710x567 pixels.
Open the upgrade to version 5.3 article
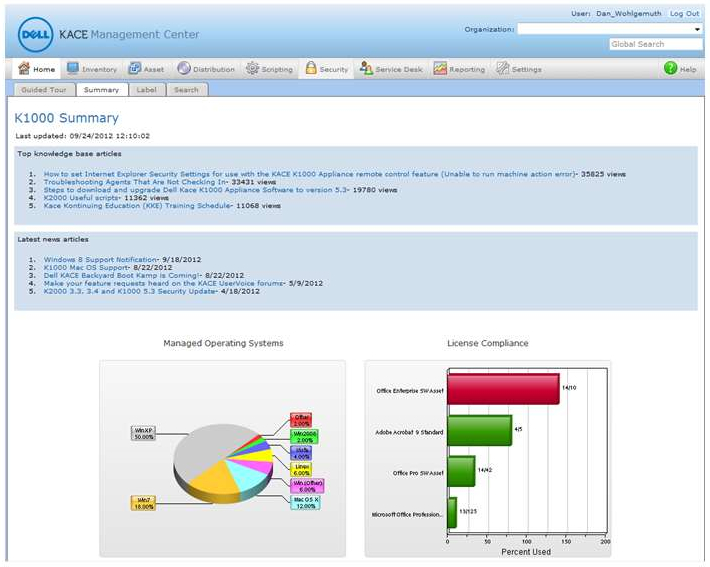pyautogui.click(x=196, y=190)
